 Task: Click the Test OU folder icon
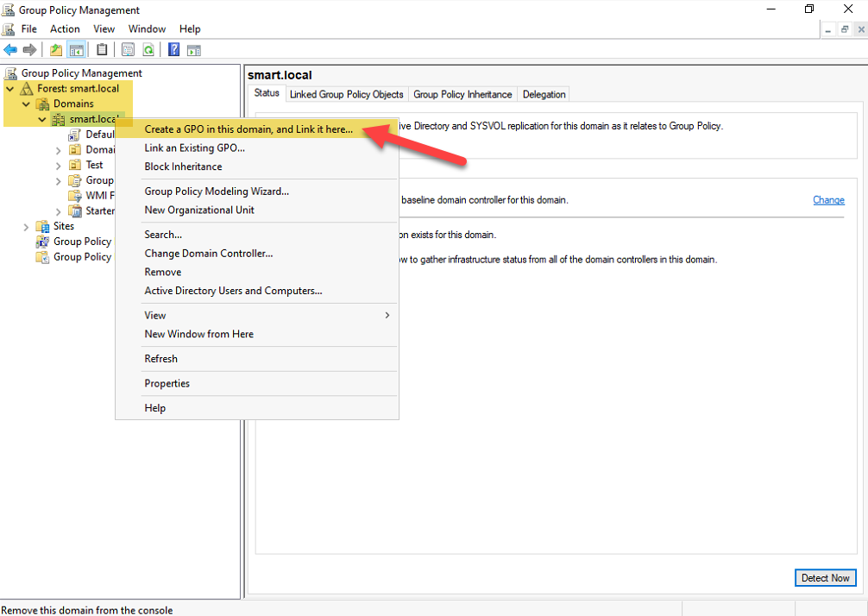point(75,165)
